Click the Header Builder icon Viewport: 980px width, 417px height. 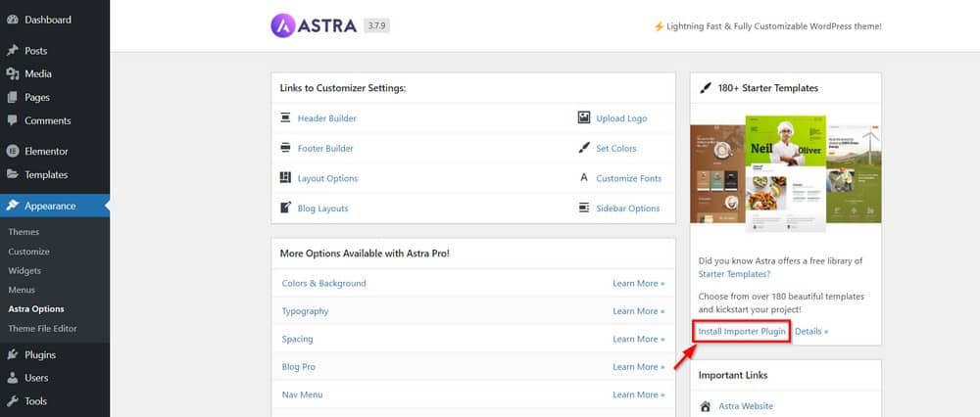tap(285, 117)
